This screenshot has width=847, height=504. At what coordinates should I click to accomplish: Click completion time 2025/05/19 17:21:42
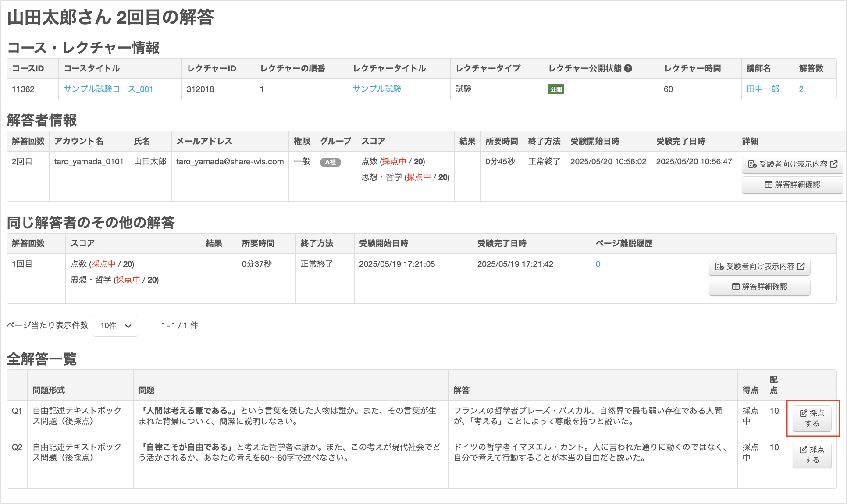click(x=515, y=264)
